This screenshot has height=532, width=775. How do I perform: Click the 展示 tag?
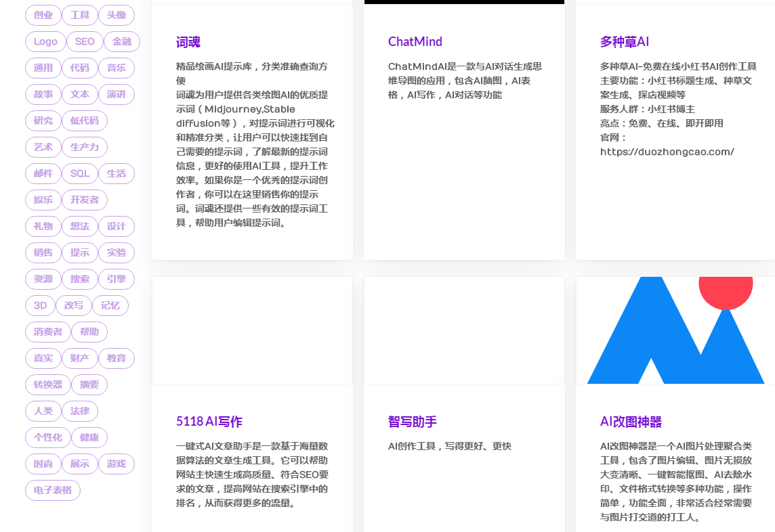tap(79, 464)
